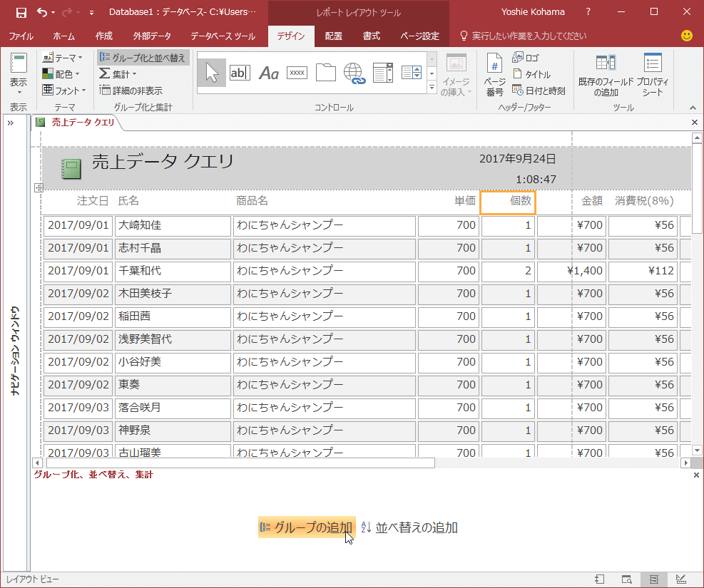Pick the Label (Aa) control
This screenshot has width=704, height=588.
[x=268, y=73]
